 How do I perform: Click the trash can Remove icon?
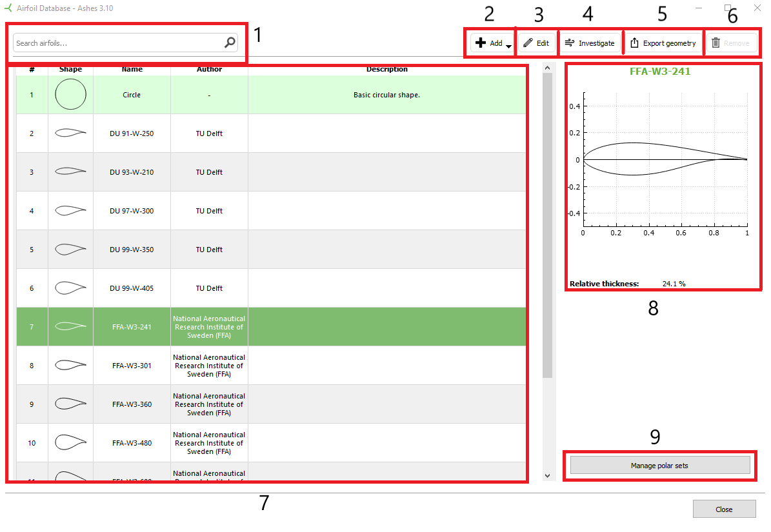716,43
